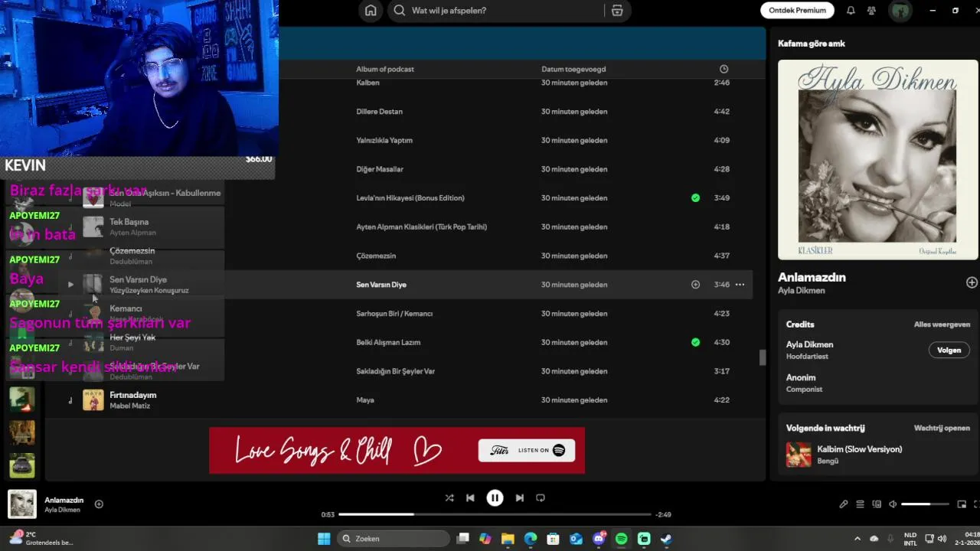Click the Ontdek Premium button
980x551 pixels.
point(797,11)
